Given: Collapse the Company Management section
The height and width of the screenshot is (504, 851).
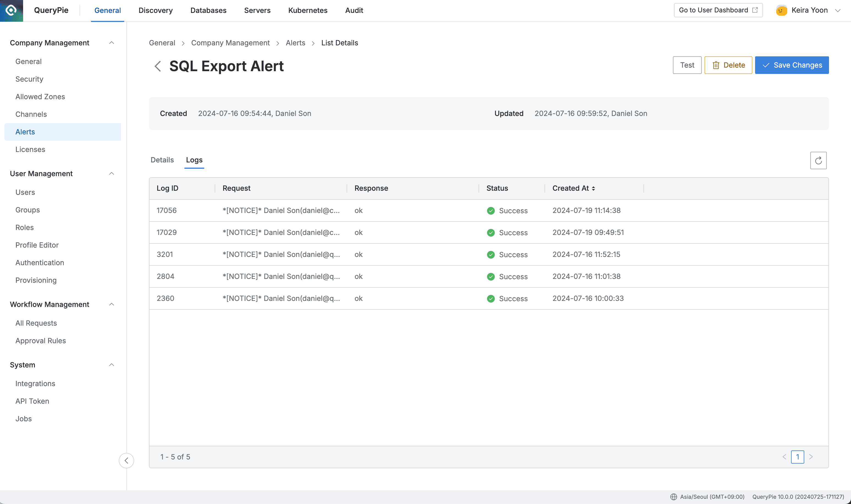Looking at the screenshot, I should coord(112,43).
